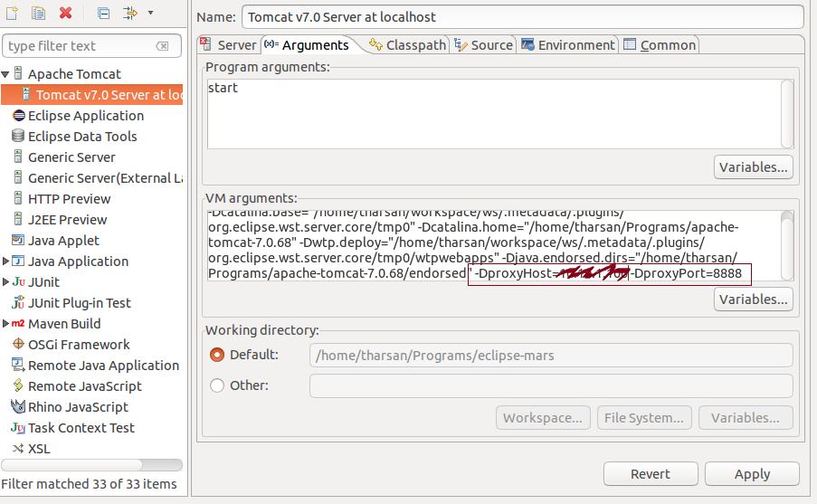Edit the configuration Name field
The width and height of the screenshot is (817, 504).
[523, 17]
